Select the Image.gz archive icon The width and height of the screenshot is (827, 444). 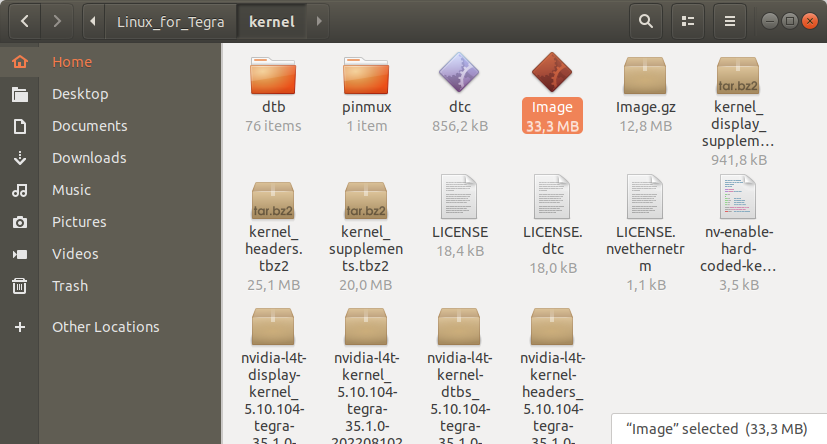(645, 75)
